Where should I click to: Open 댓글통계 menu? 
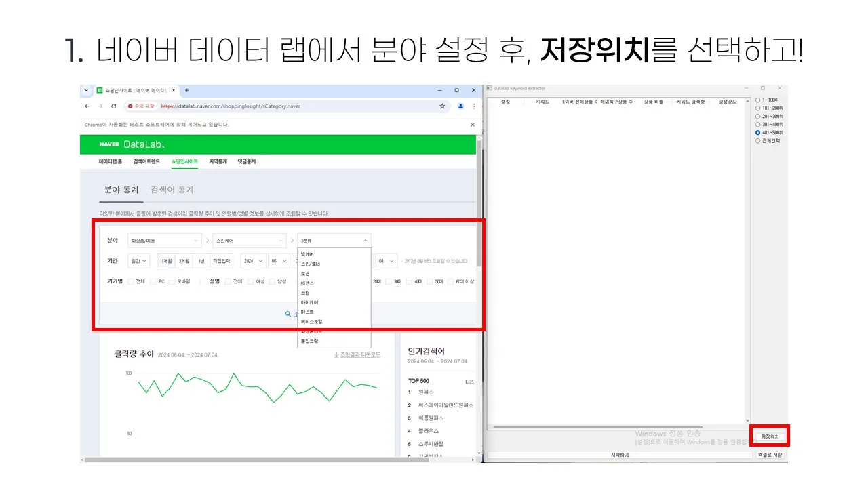[247, 162]
